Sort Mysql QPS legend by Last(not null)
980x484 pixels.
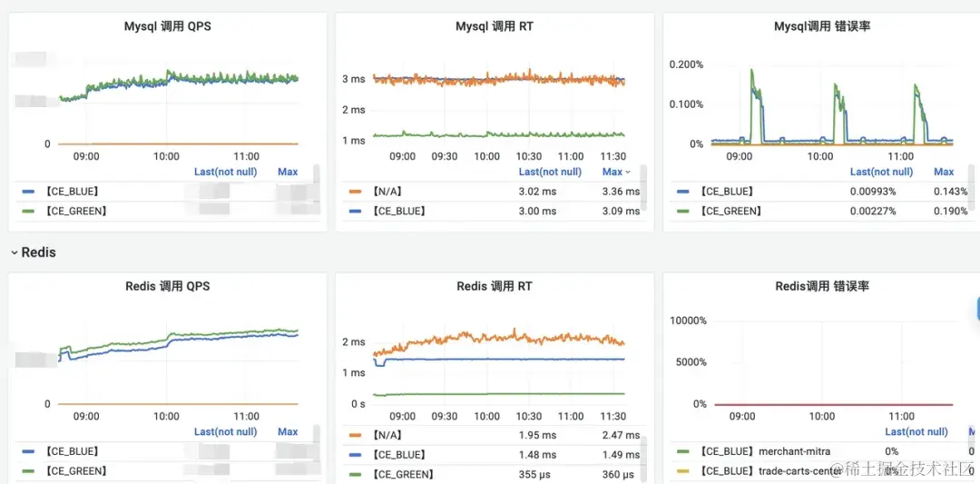tap(225, 172)
